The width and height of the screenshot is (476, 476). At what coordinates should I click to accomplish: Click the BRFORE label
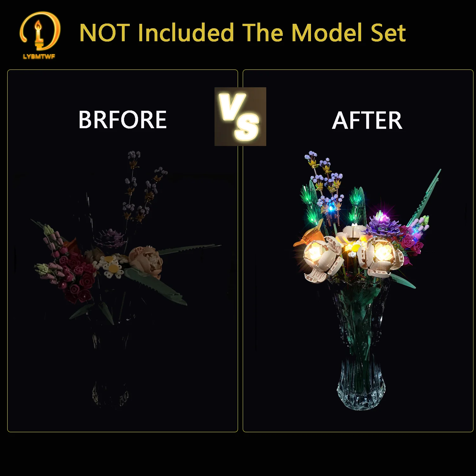122,120
